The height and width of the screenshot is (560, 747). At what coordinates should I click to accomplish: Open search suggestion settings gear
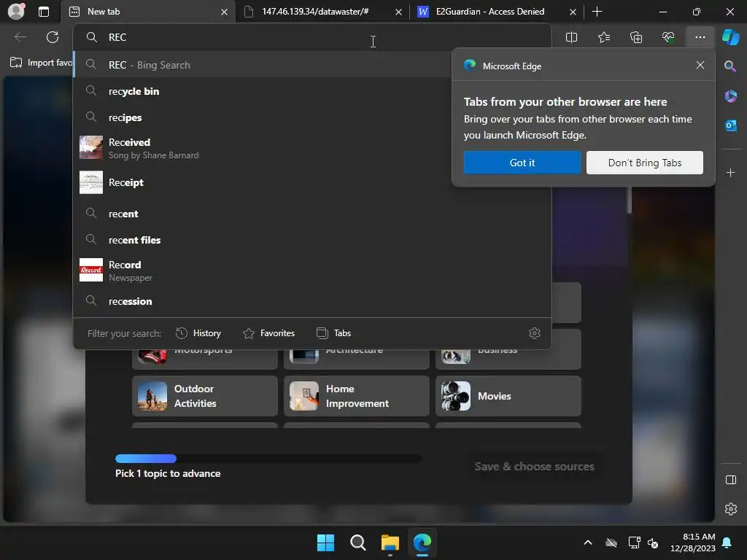point(535,333)
